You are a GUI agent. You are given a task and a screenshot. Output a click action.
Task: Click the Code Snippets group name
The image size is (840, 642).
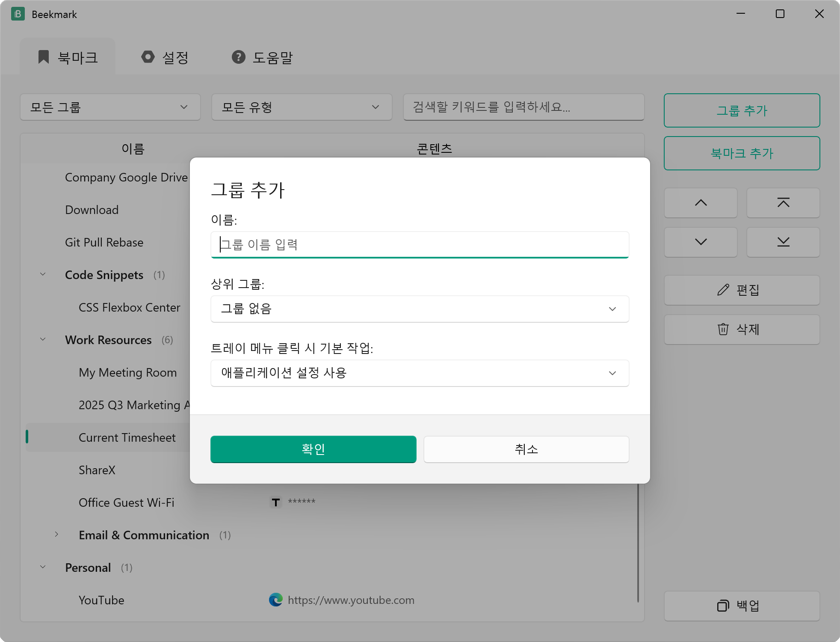[104, 275]
